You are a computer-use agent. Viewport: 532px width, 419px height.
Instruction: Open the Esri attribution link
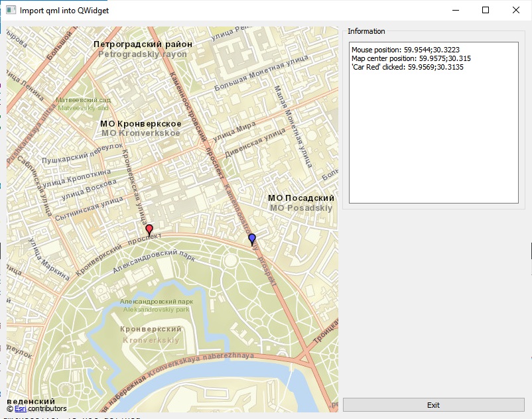pos(20,408)
